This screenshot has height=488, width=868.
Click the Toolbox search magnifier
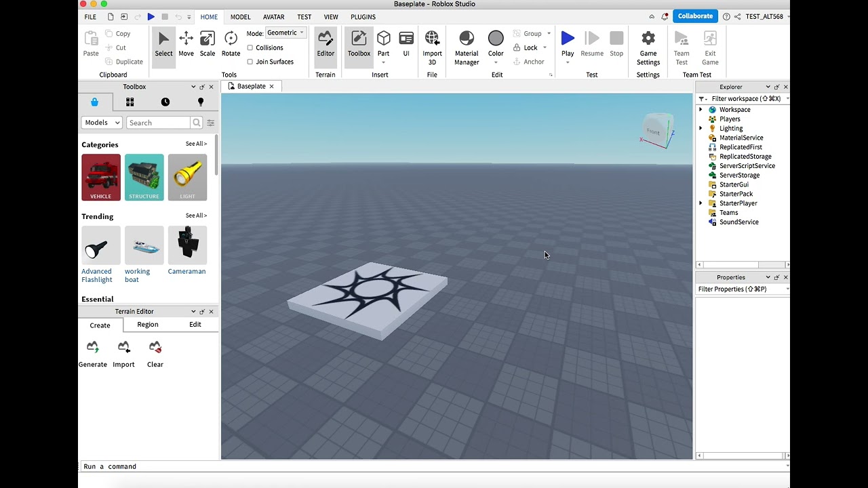(197, 123)
